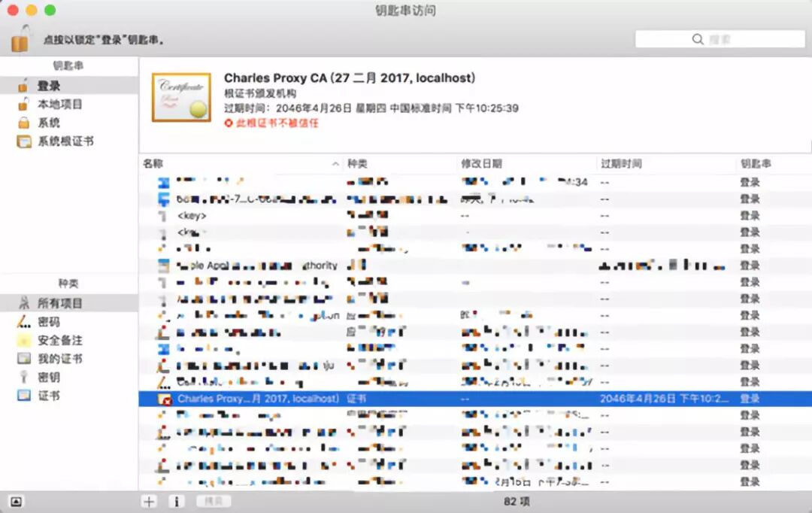Screen dimensions: 812x513
Task: Click the 密钥 key icon
Action: (x=24, y=378)
